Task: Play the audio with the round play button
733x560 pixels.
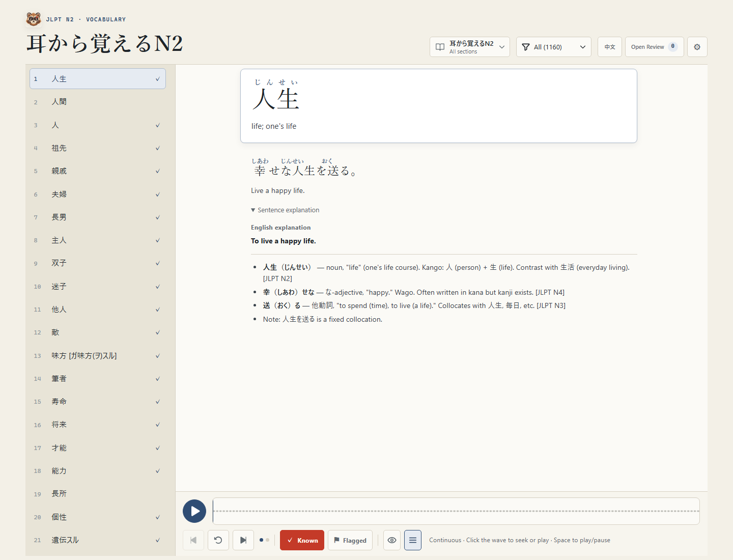Action: [x=194, y=511]
